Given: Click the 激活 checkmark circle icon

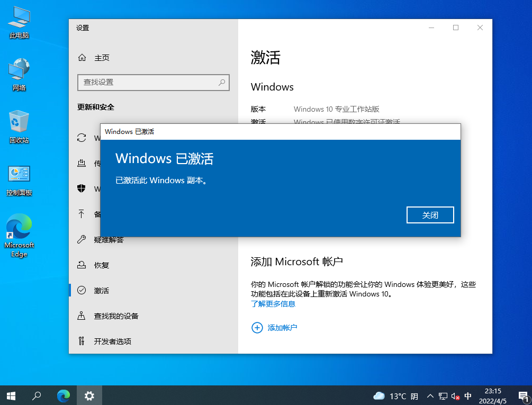Looking at the screenshot, I should [82, 290].
